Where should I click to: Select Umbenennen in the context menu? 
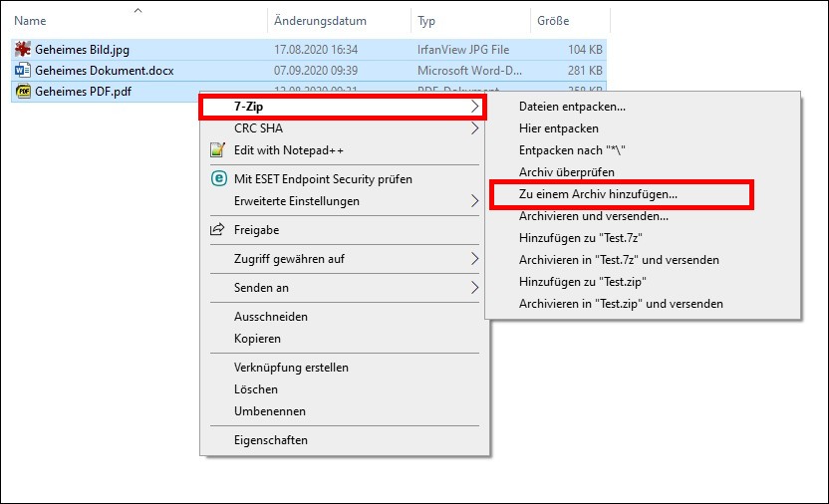coord(270,411)
